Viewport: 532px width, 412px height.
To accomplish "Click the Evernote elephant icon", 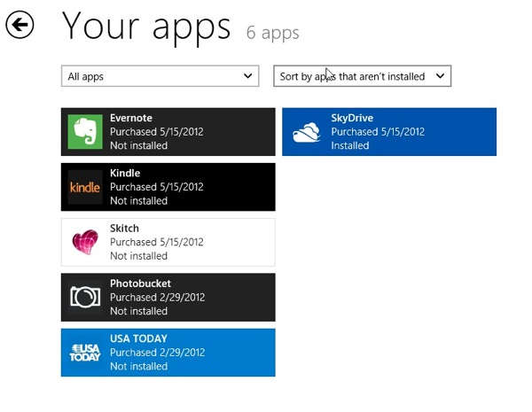I will 85,132.
